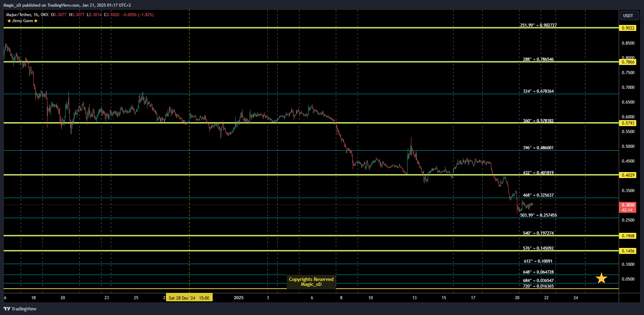
Task: Click the 0.7000 price scale value
Action: [628, 87]
